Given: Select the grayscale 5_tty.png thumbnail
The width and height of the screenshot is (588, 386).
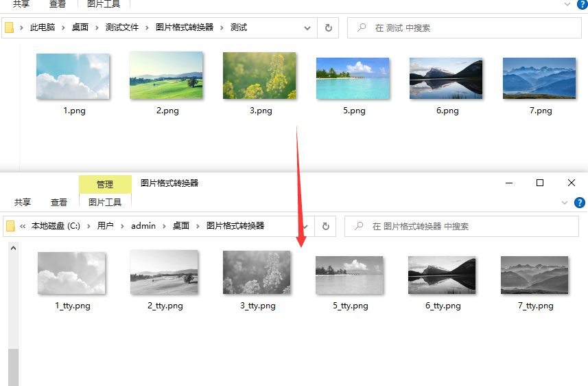Looking at the screenshot, I should coord(349,275).
